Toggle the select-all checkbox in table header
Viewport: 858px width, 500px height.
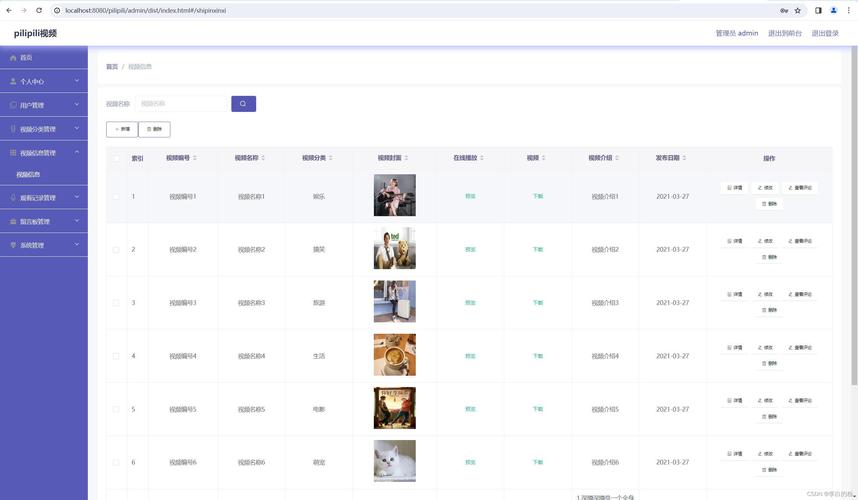pos(116,158)
